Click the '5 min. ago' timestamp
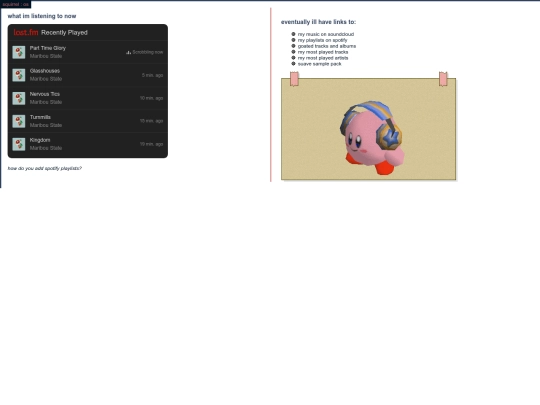 [153, 75]
